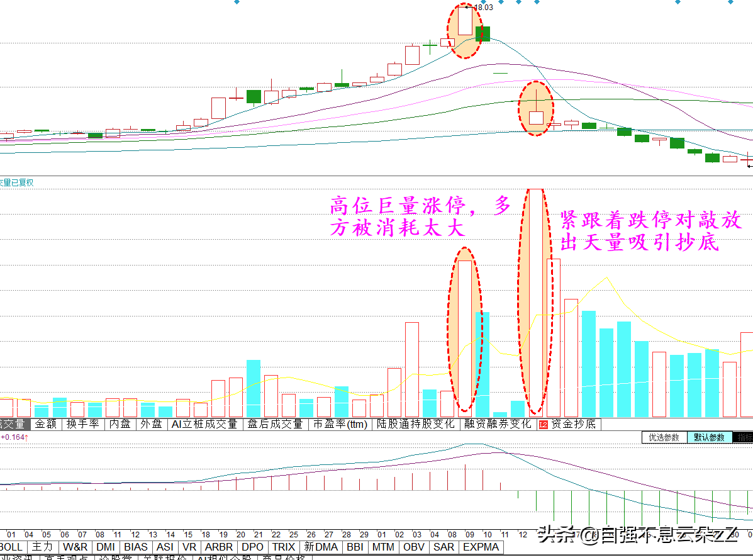
Task: Switch to the TRIX indicator
Action: (284, 547)
